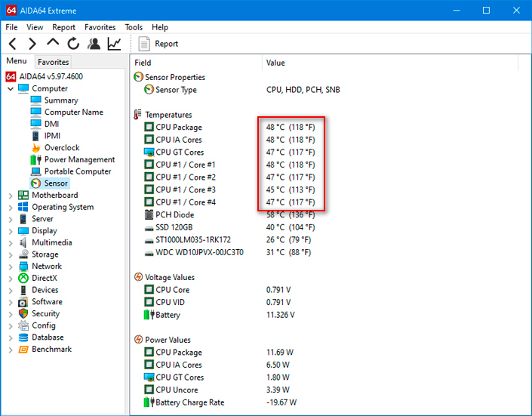Click the Forward navigation arrow

[x=32, y=44]
